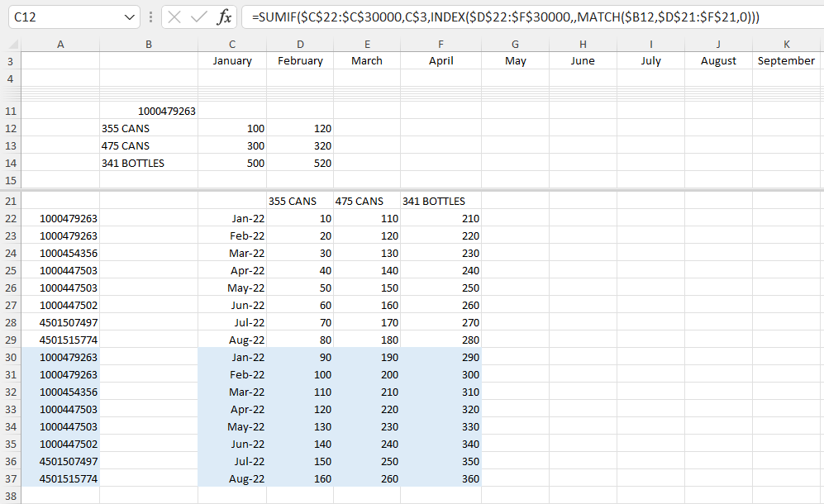
Task: Select column A header
Action: [60, 45]
